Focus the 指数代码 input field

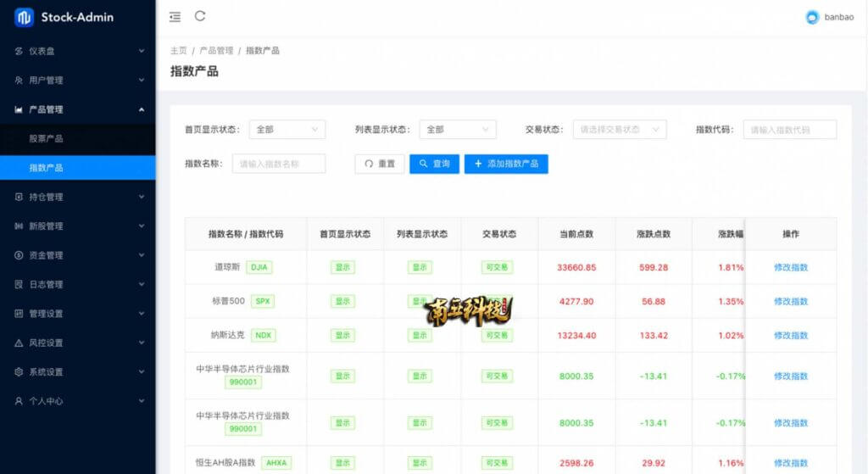(x=790, y=130)
